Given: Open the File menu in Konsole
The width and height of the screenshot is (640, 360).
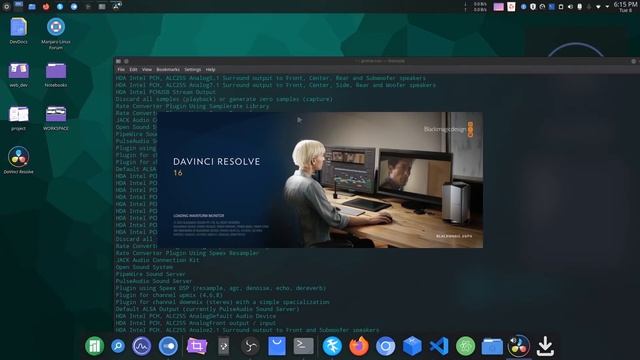Looking at the screenshot, I should point(121,70).
